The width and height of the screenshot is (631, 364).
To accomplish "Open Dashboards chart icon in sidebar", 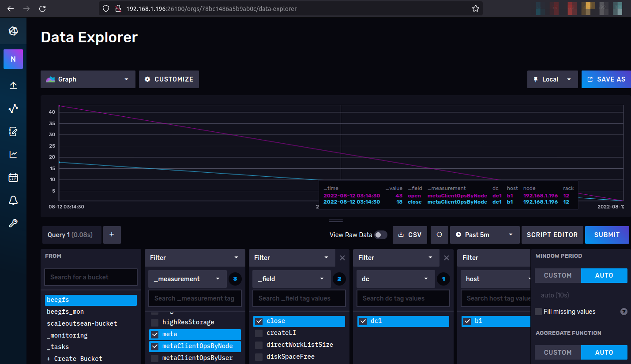I will tap(13, 154).
